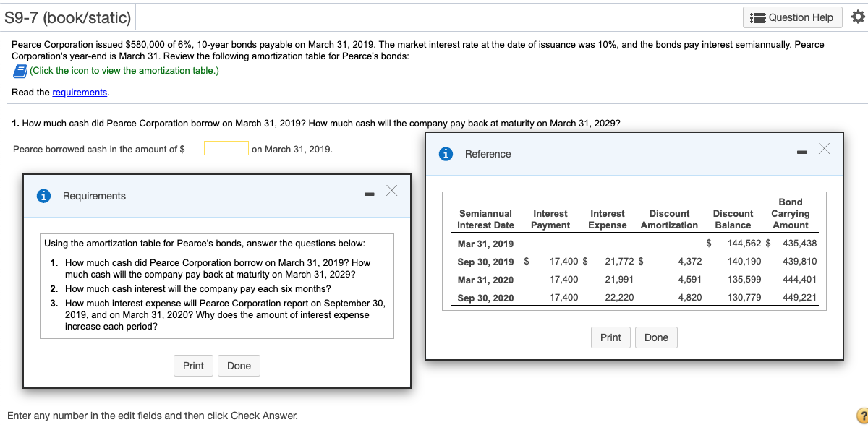Click the 435,438 carrying amount value
The width and height of the screenshot is (868, 430).
(800, 243)
